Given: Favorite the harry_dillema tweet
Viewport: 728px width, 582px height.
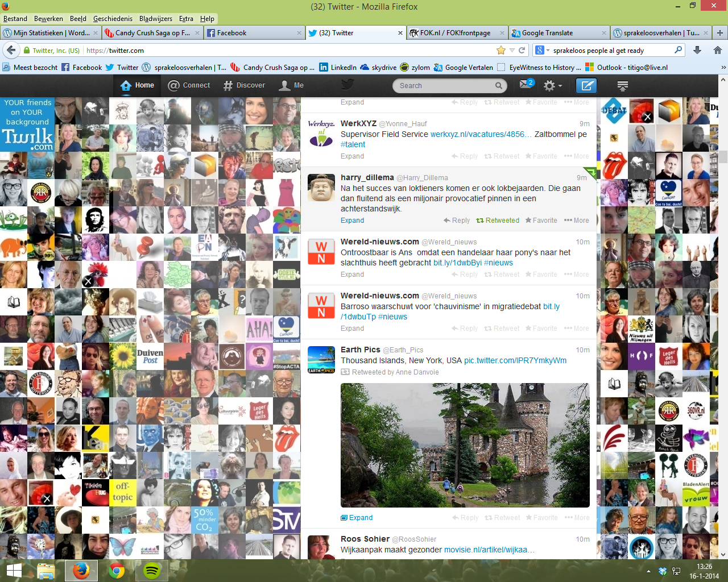Looking at the screenshot, I should point(541,221).
